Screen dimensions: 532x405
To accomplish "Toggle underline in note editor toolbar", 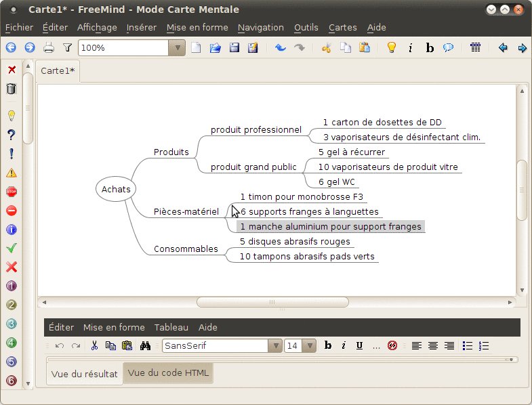I will coord(359,345).
